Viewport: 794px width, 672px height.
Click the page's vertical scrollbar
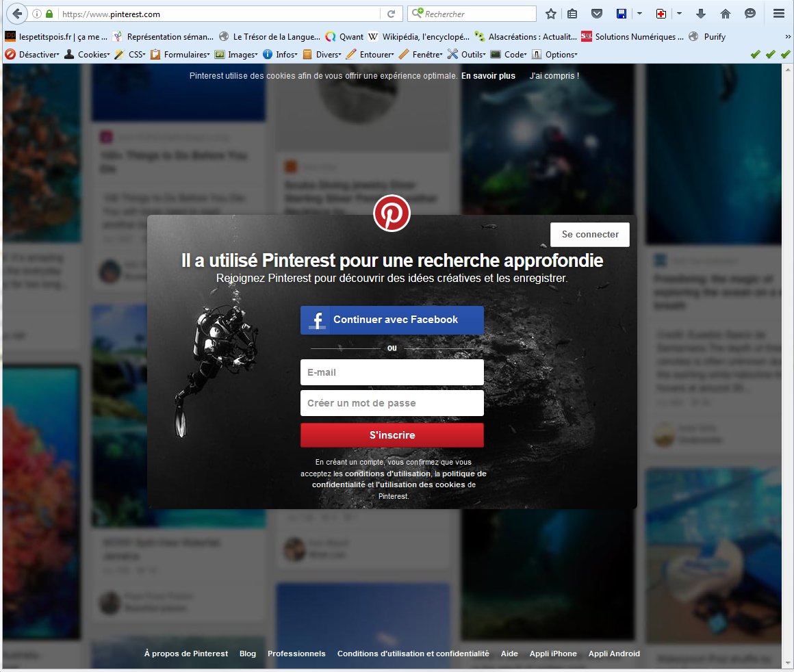click(787, 365)
